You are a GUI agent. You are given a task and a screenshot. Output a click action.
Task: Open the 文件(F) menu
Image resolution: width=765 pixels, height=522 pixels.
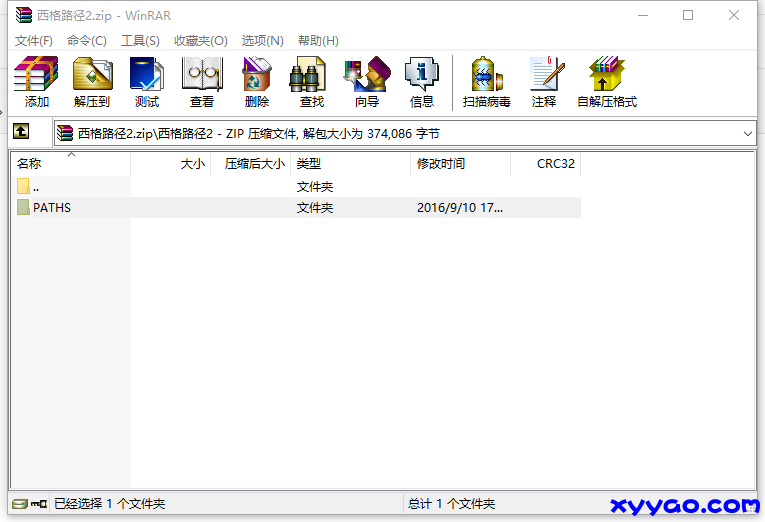click(x=34, y=40)
